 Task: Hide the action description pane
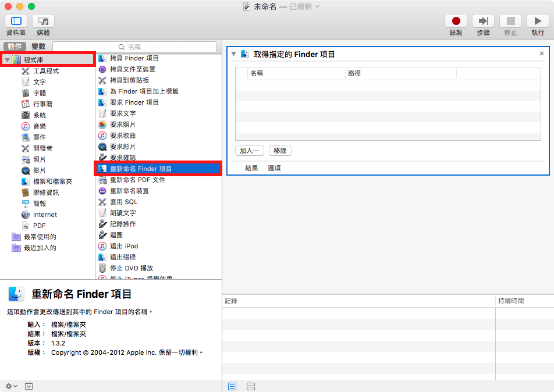coord(29,386)
